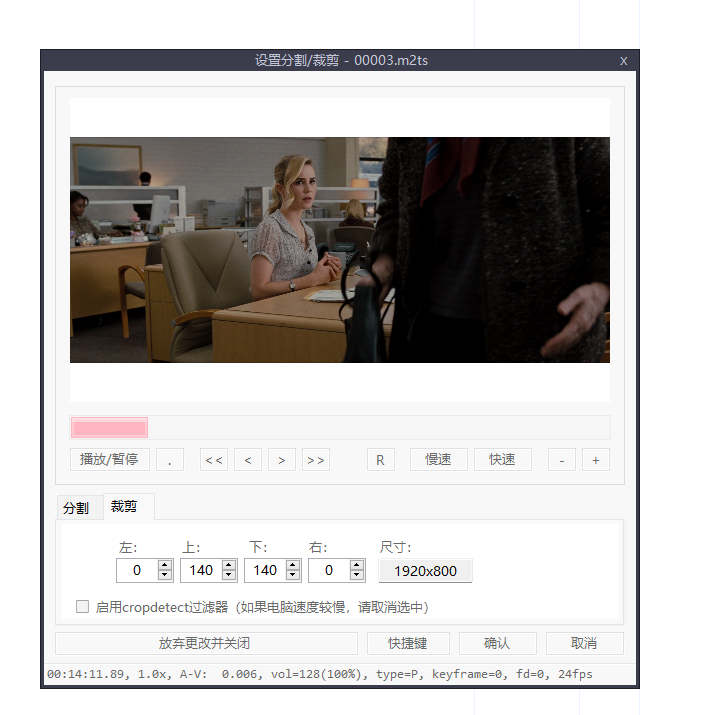Click the 取消 cancel button

point(585,643)
